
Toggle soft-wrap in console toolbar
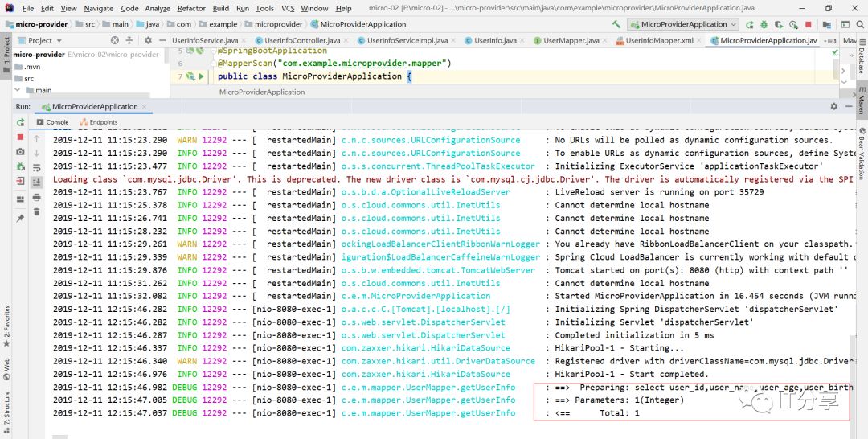(36, 168)
